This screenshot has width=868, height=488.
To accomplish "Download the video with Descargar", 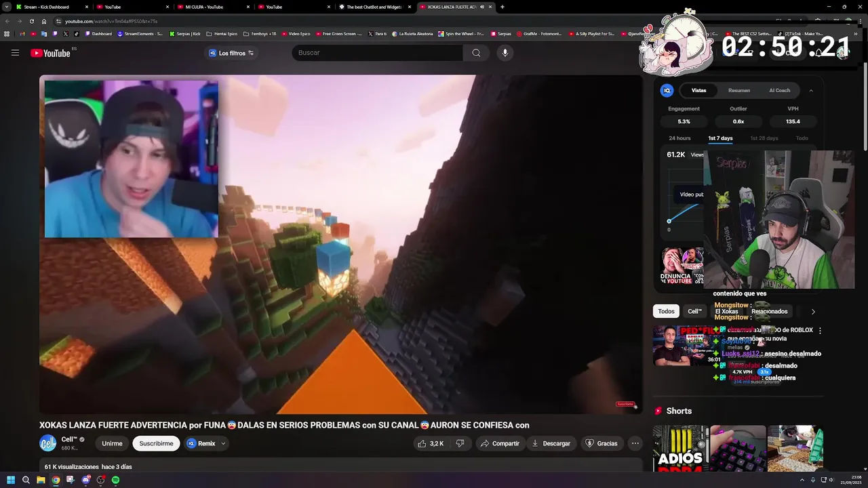I will tap(551, 443).
